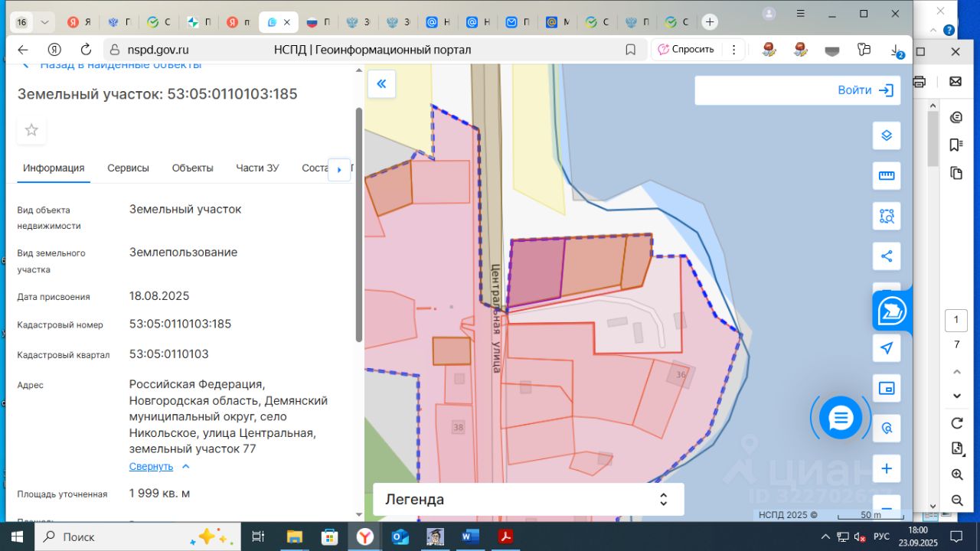Click the tabs scroll-right arrow
980x551 pixels.
point(339,169)
